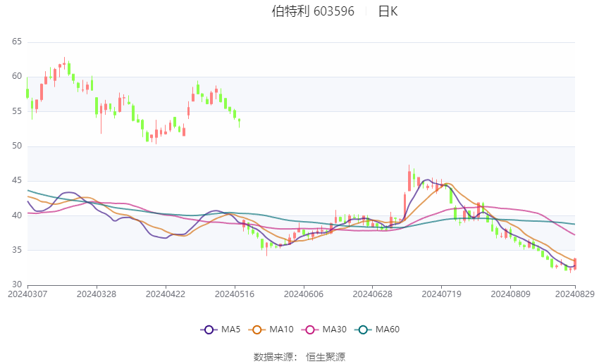Click the x-axis date 20240516
The image size is (599, 364).
click(235, 294)
